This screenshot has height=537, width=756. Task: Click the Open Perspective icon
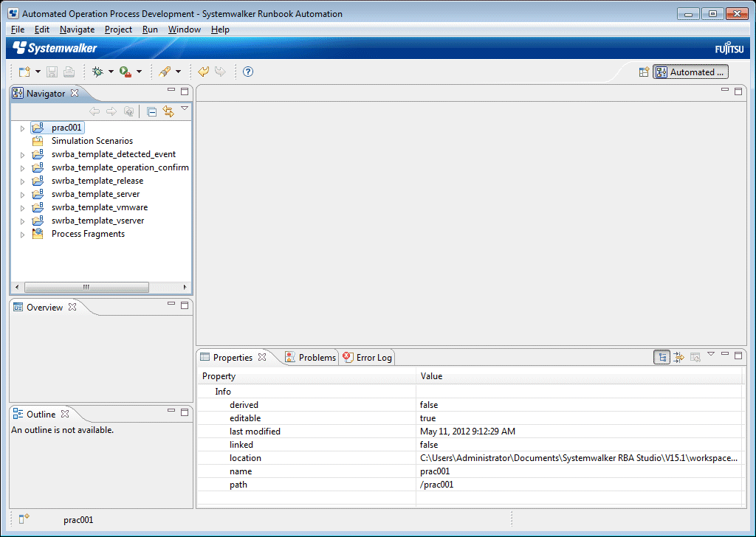pyautogui.click(x=644, y=72)
